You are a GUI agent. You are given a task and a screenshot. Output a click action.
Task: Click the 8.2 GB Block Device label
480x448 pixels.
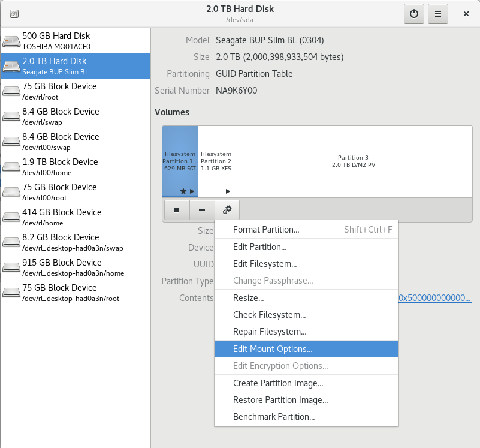point(61,237)
